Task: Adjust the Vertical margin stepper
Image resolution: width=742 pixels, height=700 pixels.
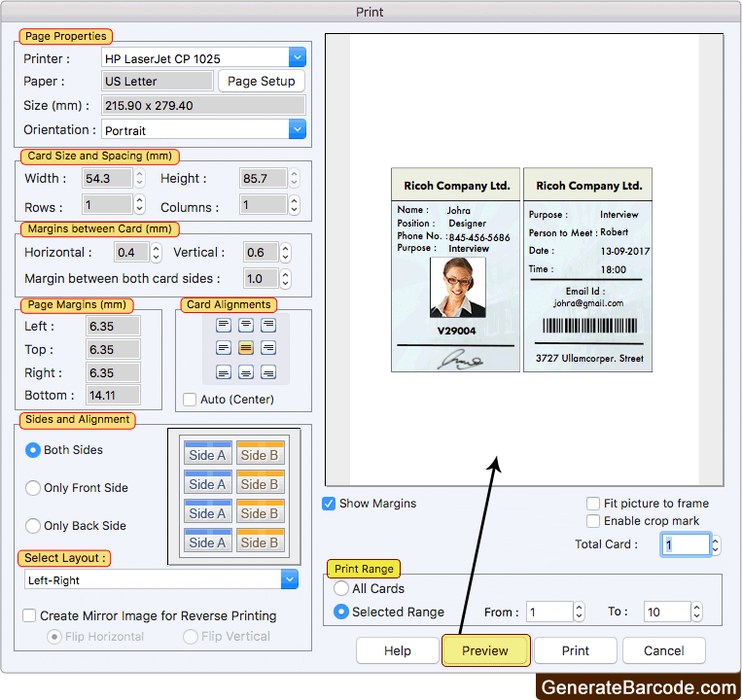Action: (285, 252)
